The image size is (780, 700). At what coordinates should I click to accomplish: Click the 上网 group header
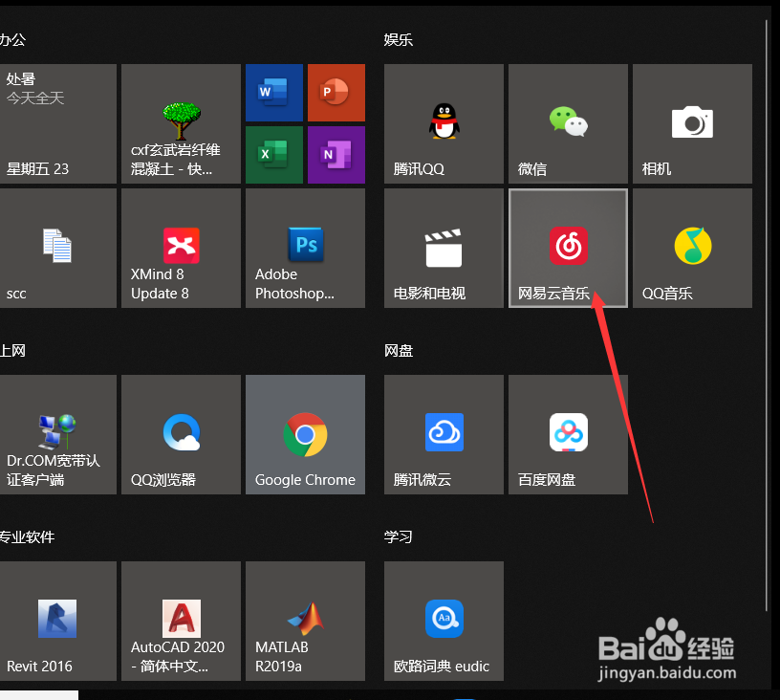(12, 351)
